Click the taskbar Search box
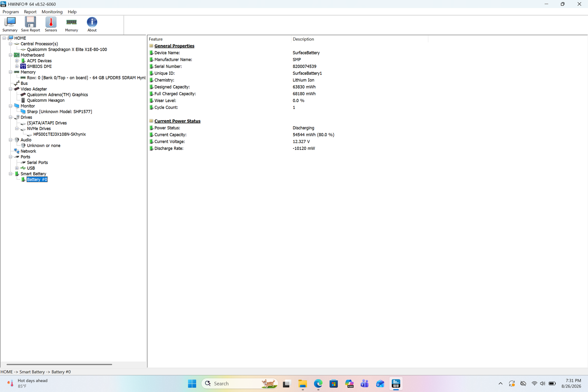588x392 pixels. pyautogui.click(x=240, y=384)
